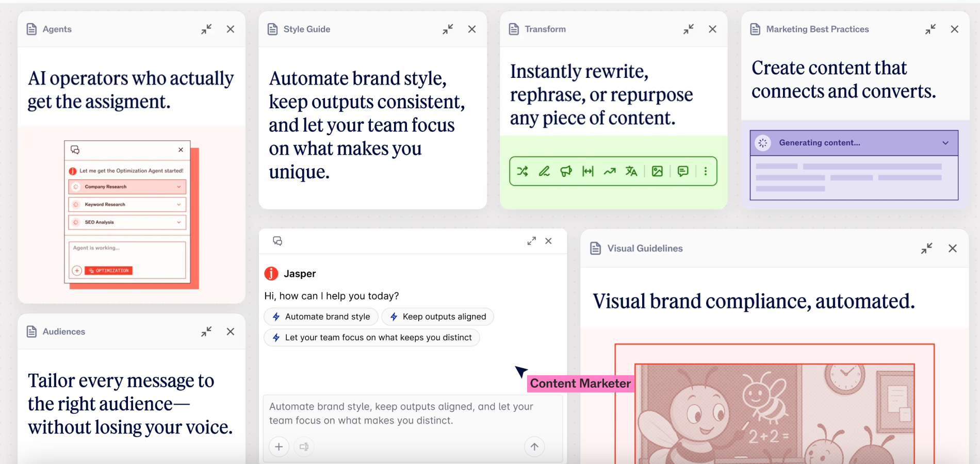
Task: Select the pen rewrite icon in Transform toolbar
Action: click(x=544, y=171)
